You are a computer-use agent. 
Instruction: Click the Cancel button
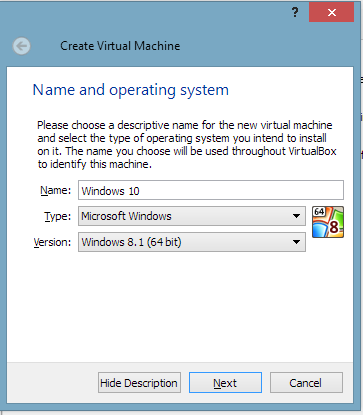[306, 383]
